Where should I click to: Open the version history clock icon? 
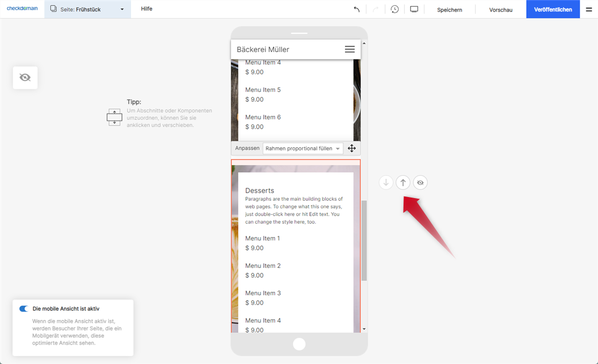[x=395, y=9]
